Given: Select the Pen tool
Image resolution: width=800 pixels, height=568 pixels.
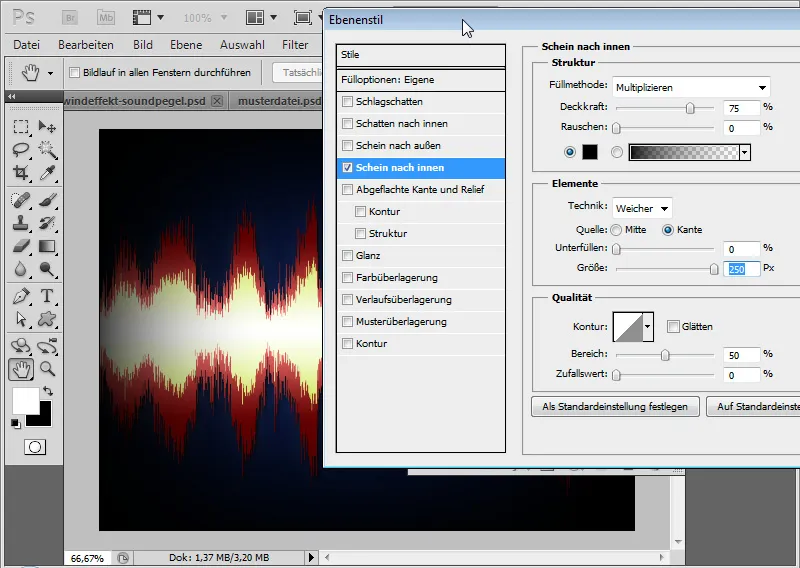Looking at the screenshot, I should [21, 296].
